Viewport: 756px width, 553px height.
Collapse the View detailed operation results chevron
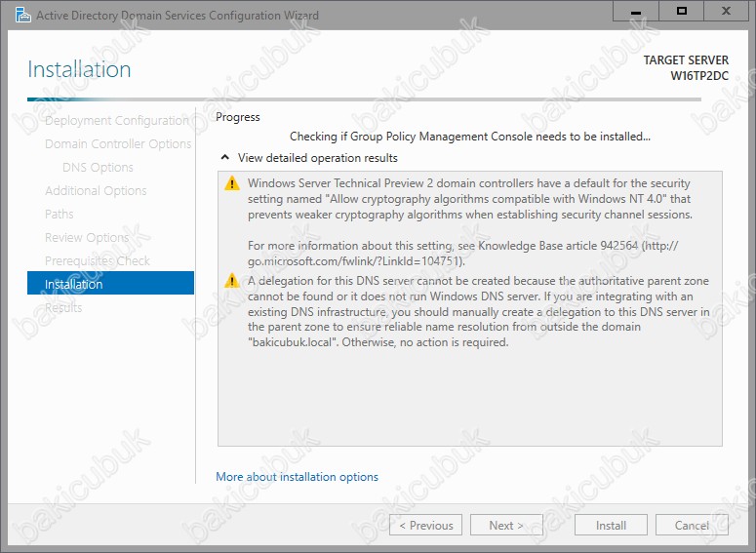(225, 157)
